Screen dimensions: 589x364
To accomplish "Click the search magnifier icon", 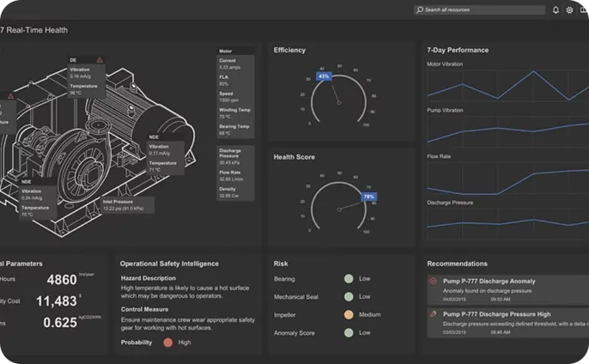I will pos(420,9).
